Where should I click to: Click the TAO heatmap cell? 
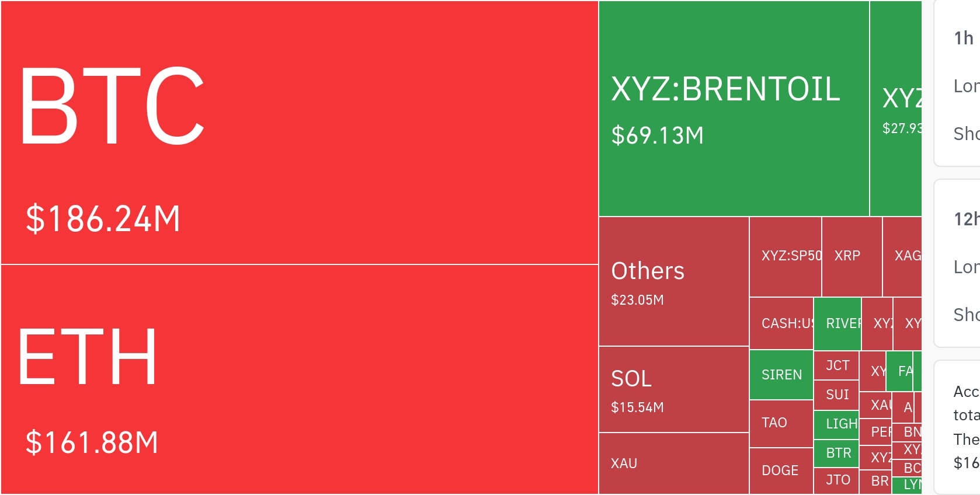pyautogui.click(x=781, y=423)
